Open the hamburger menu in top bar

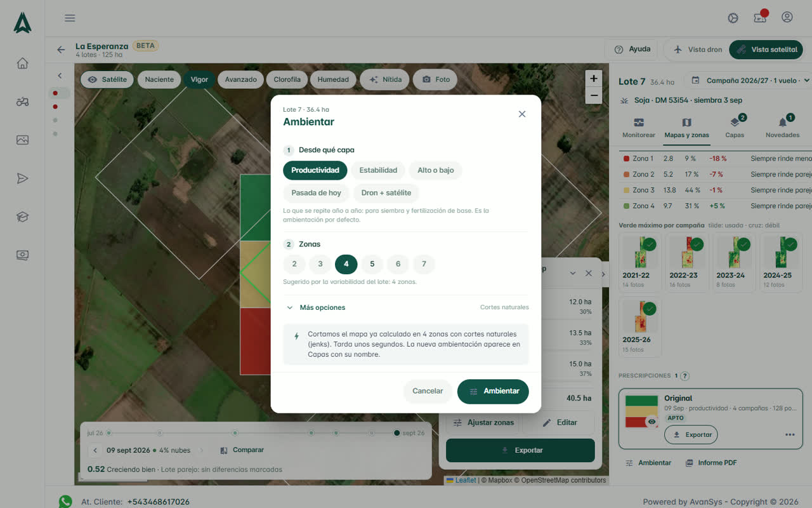tap(70, 18)
